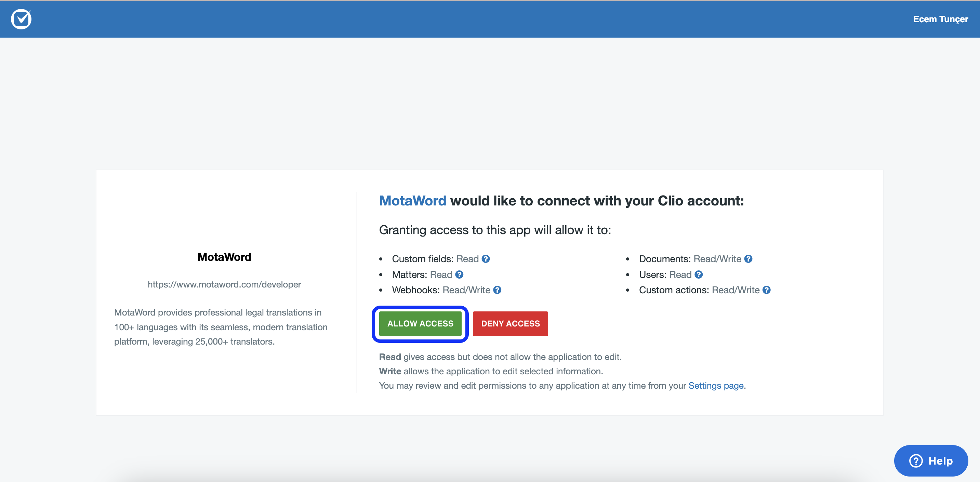
Task: Open the Ecem Tunçer user menu
Action: tap(940, 19)
